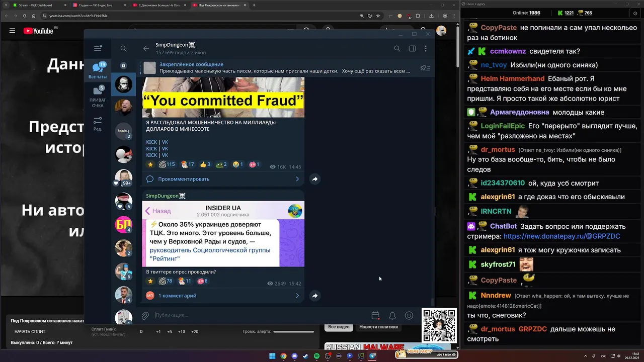Viewport: 644px width, 362px height.
Task: Toggle silent broadcast bell icon
Action: [392, 315]
